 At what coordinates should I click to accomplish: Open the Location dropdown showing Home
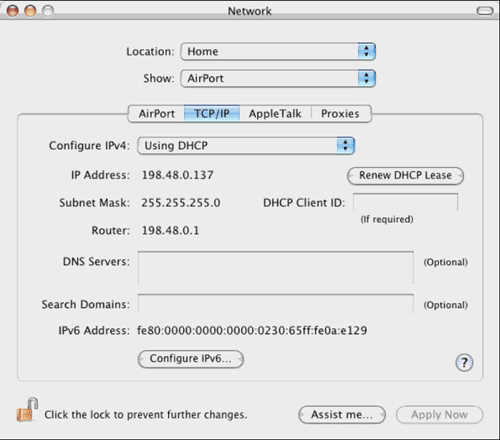pos(278,52)
